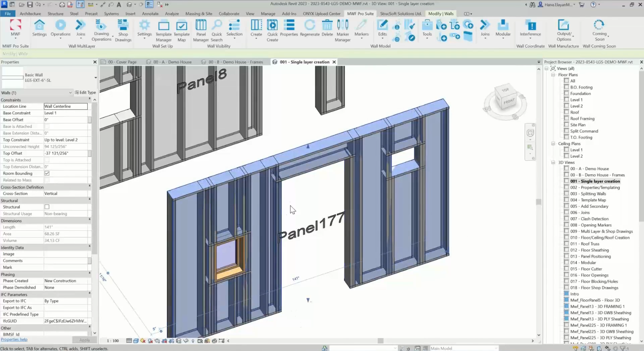Click the Edit Type button

point(85,92)
